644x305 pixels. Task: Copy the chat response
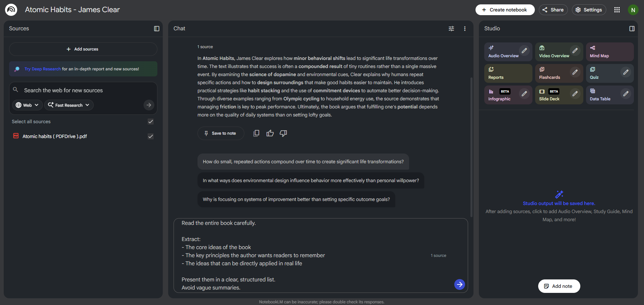[256, 133]
